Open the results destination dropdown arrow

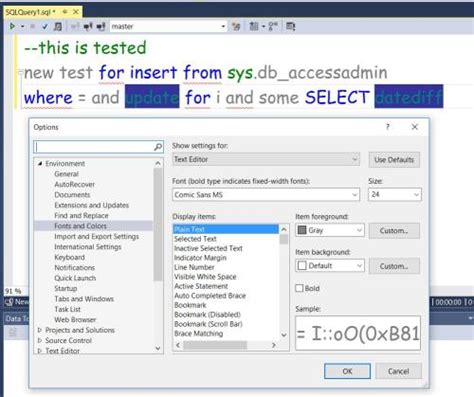coord(263,26)
